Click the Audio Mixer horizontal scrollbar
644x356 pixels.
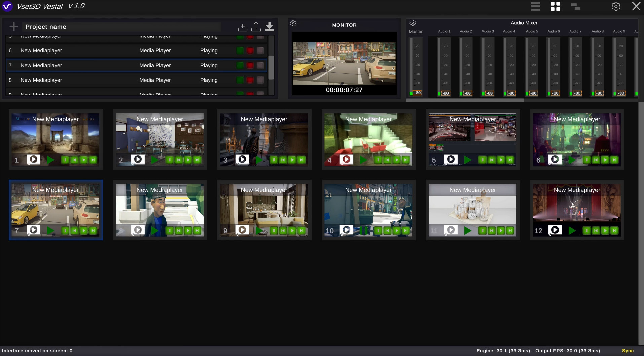point(465,100)
